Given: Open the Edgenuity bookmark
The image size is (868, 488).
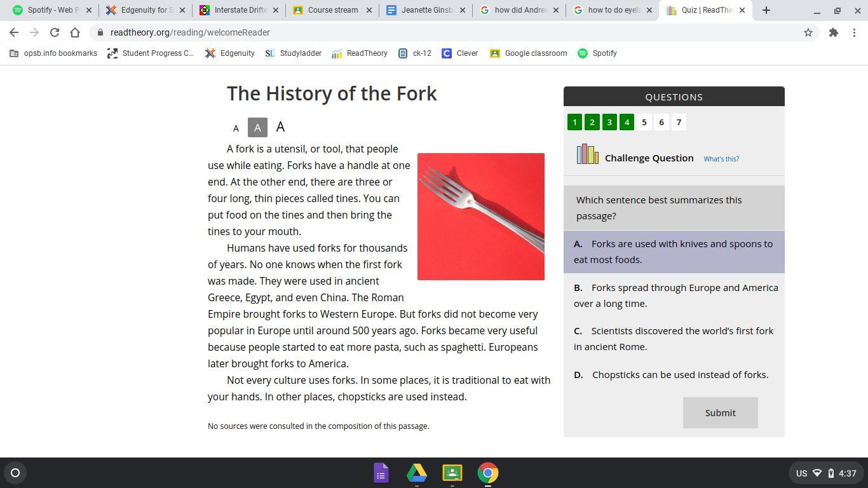Looking at the screenshot, I should (230, 53).
